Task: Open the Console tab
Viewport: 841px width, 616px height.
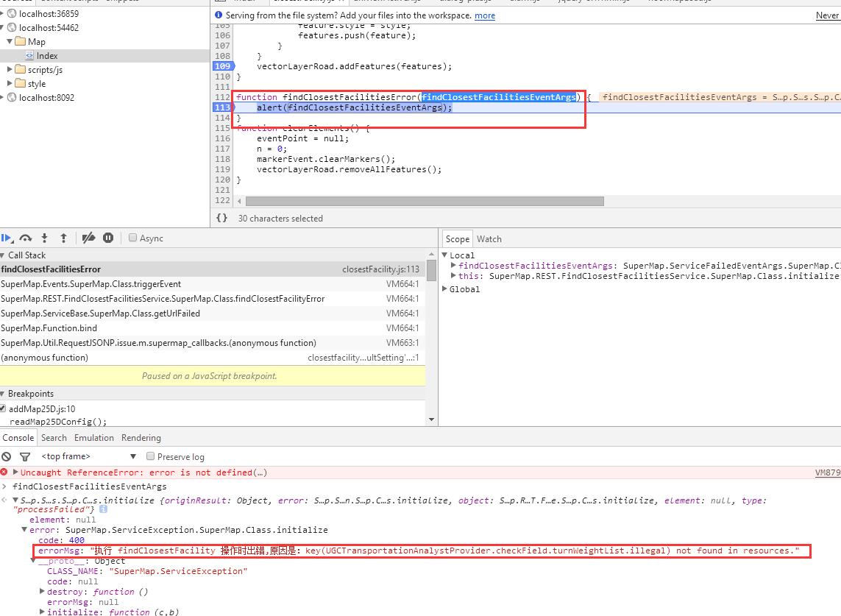Action: tap(18, 437)
